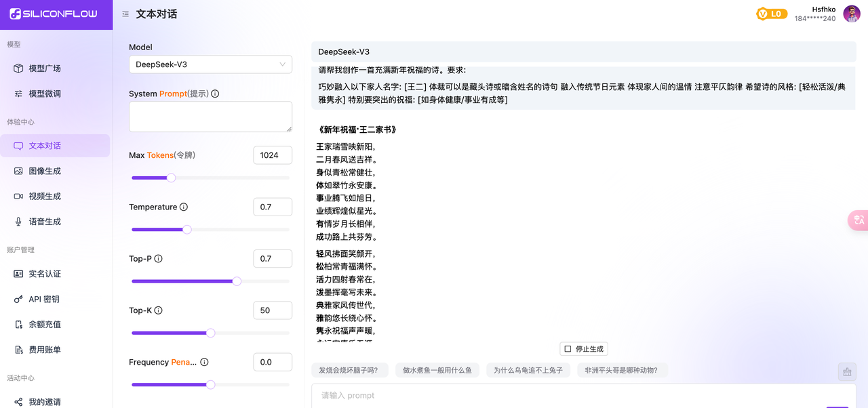Click the info icon next to System Prompt
The width and height of the screenshot is (868, 408).
[215, 94]
